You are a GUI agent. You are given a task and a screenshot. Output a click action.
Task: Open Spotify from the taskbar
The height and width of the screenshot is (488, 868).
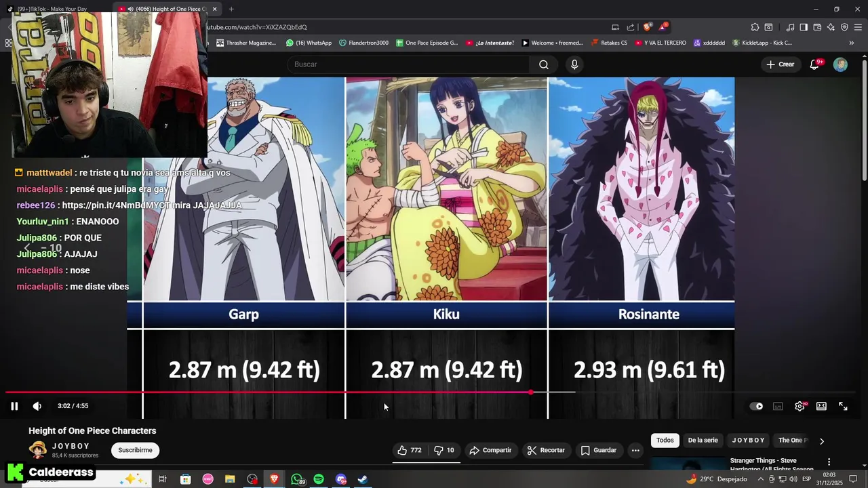coord(319,479)
